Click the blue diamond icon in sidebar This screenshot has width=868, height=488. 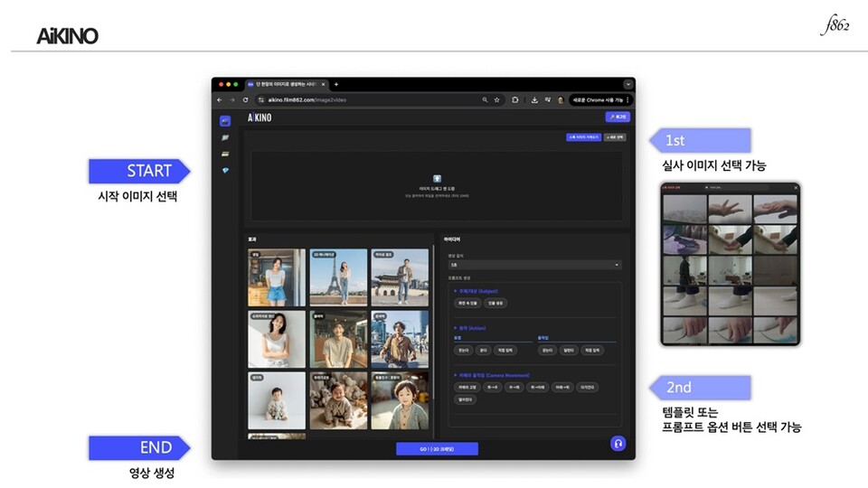(225, 171)
